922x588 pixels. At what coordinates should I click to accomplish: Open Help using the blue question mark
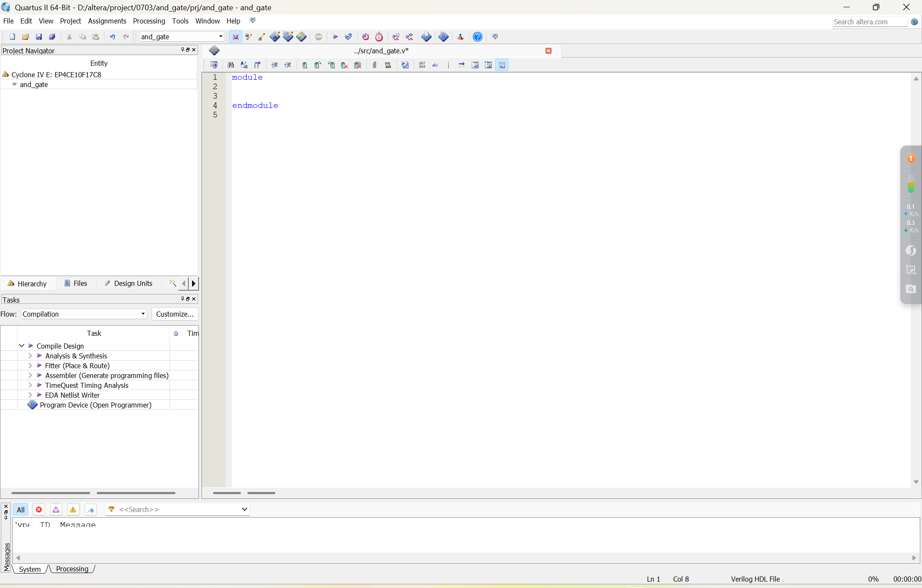coord(478,37)
